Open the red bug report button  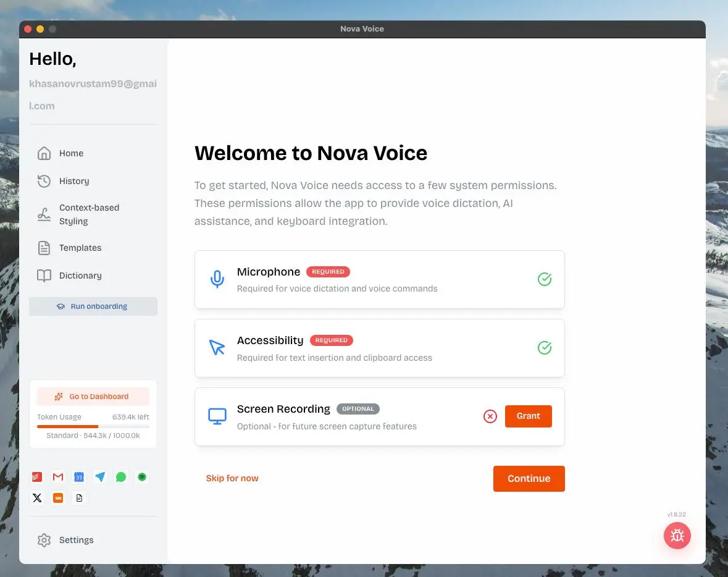pos(677,536)
